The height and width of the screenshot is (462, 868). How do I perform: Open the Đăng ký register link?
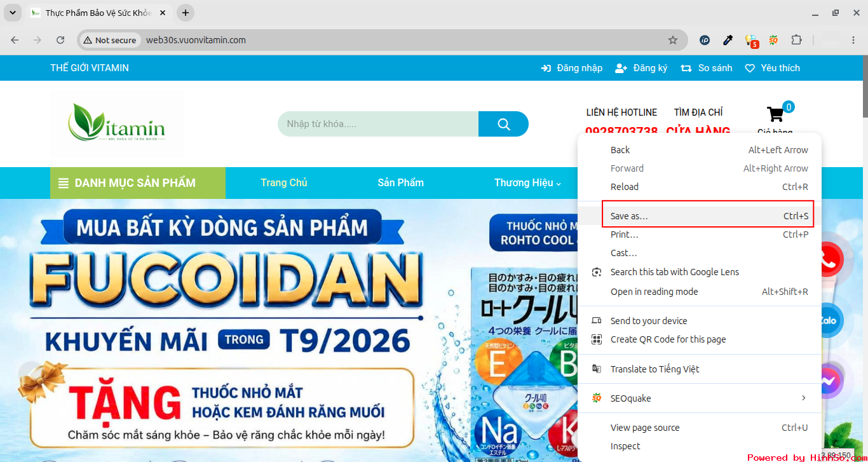click(x=641, y=68)
